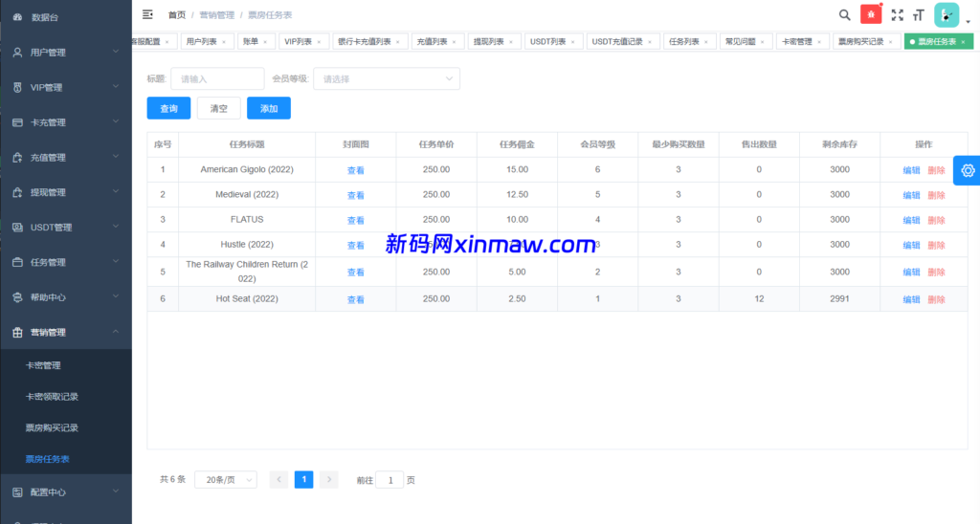Click the 用户管理 user icon in sidebar
The image size is (980, 524).
17,53
